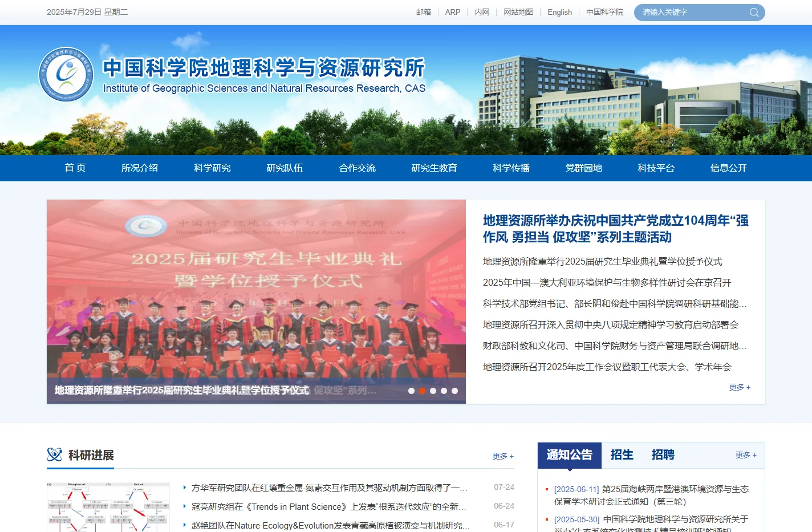Click the date 06-24 beside 寇亮 article
Screen dimensions: 812x532
[x=504, y=506]
